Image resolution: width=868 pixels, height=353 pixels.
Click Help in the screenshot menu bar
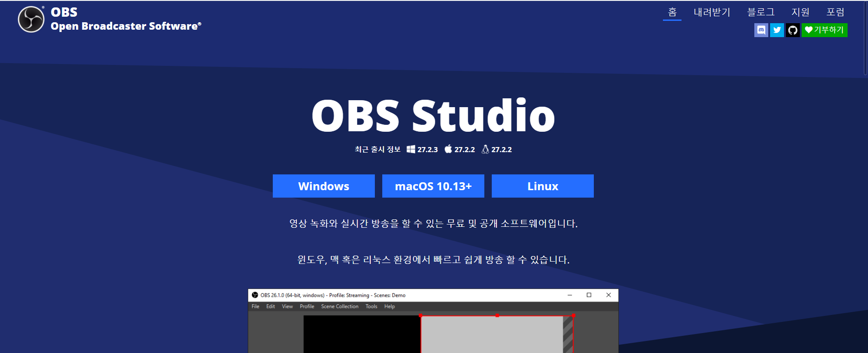[390, 306]
